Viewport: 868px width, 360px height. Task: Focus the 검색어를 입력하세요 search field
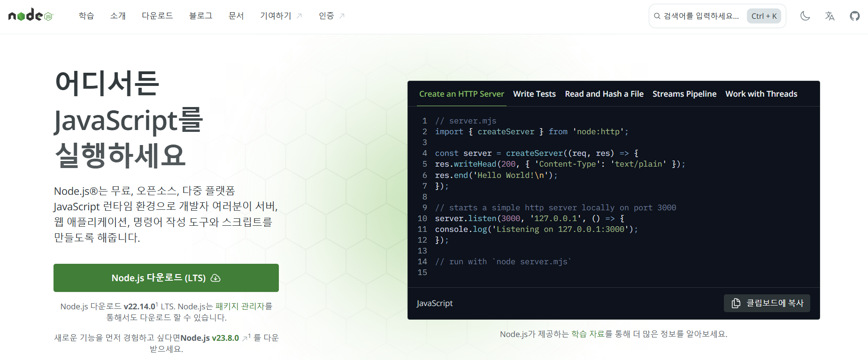(x=717, y=16)
